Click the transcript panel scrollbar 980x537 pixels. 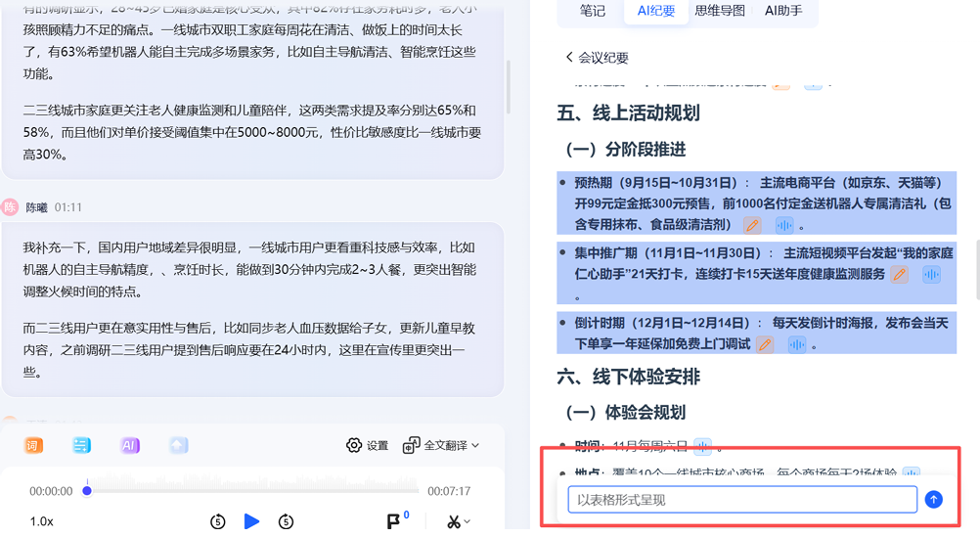point(509,87)
